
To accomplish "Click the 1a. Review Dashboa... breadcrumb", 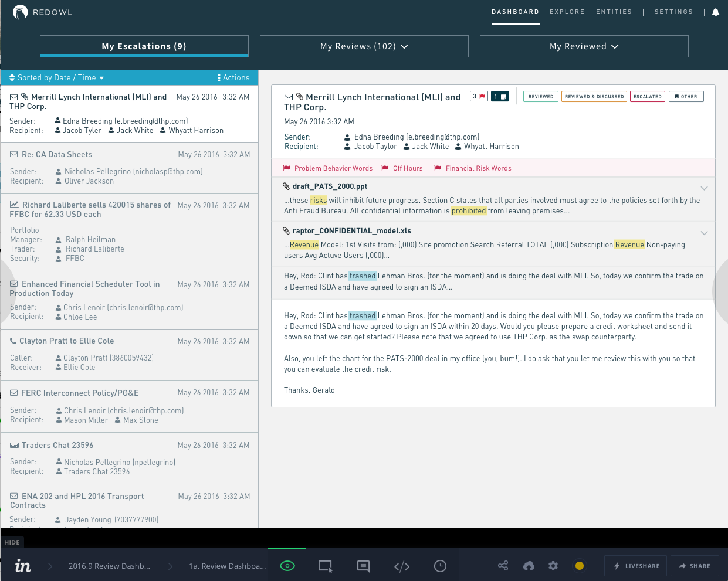I will 228,566.
